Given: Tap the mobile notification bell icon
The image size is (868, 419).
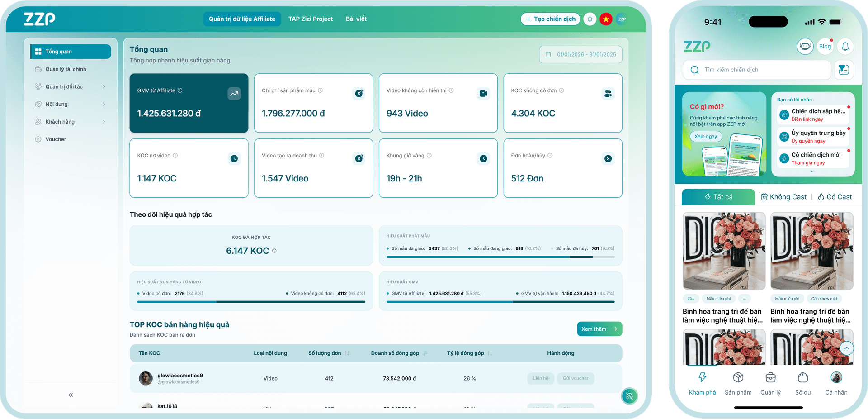Looking at the screenshot, I should coord(845,46).
